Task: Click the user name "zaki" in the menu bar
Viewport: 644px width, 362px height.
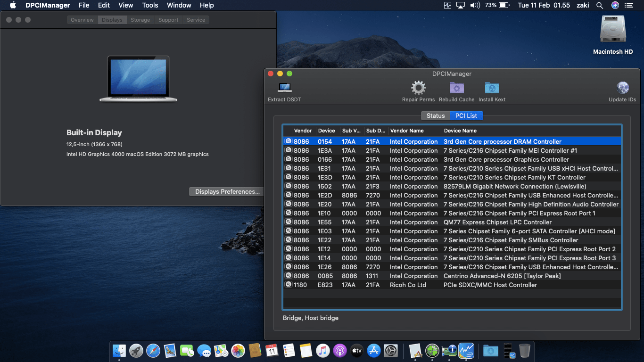Action: (583, 6)
